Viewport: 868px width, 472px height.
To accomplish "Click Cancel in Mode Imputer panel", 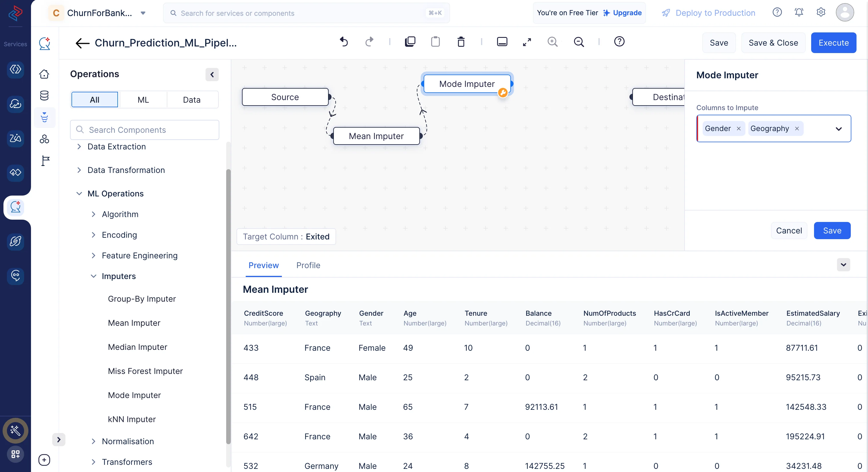I will coord(788,231).
